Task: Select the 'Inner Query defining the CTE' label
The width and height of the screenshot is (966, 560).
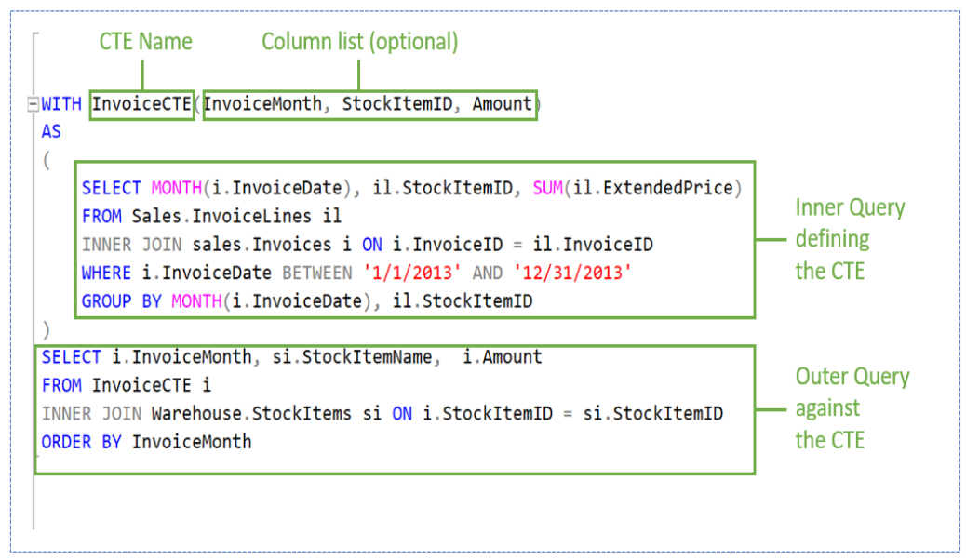Action: [x=849, y=239]
